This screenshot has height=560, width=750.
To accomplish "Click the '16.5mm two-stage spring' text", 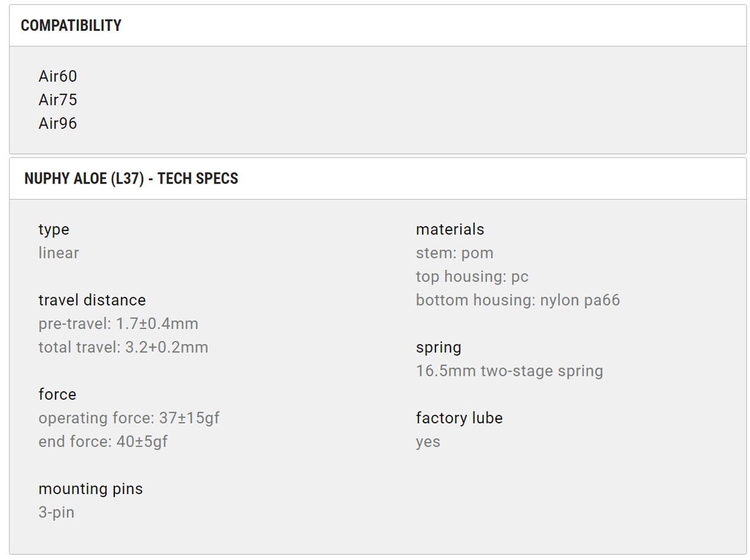I will tap(509, 371).
